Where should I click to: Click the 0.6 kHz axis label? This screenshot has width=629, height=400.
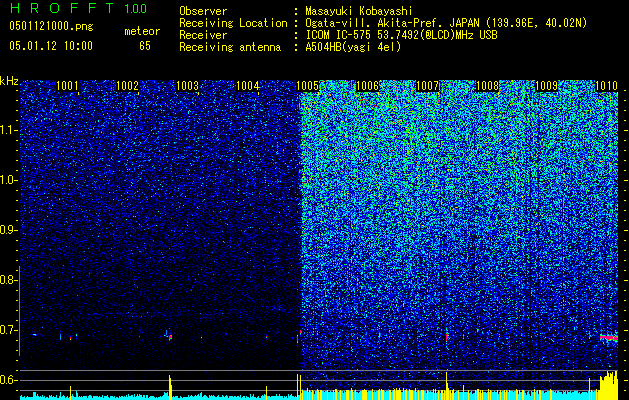coord(9,380)
